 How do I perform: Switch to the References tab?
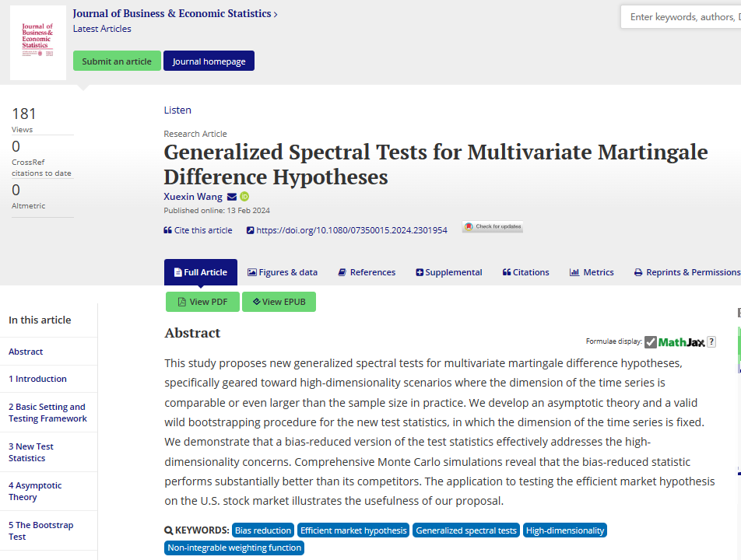[367, 272]
